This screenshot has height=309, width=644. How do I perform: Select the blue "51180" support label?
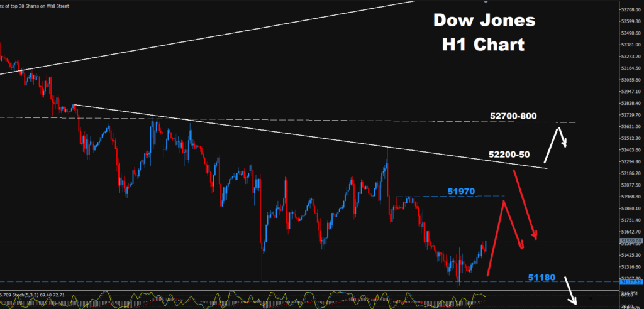[x=541, y=278]
